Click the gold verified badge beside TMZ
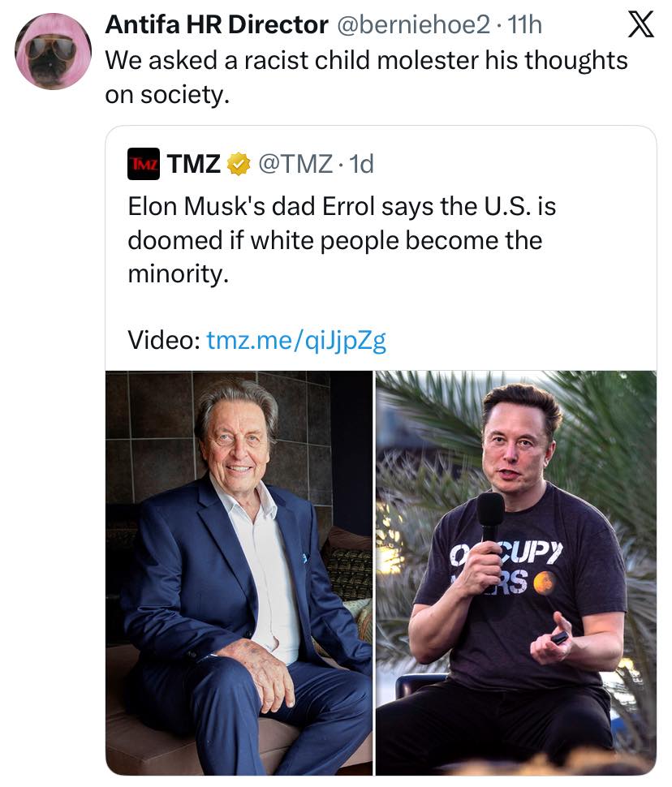672x787 pixels. (239, 165)
